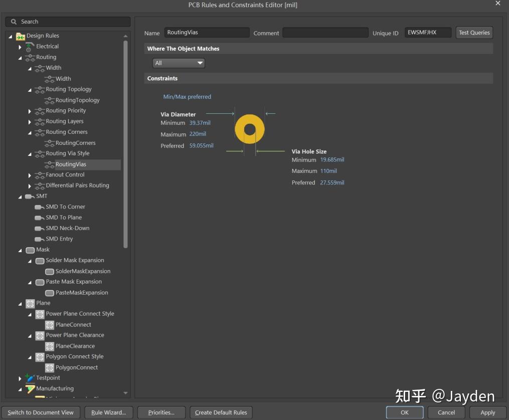Image resolution: width=509 pixels, height=420 pixels.
Task: Click the search magnifier icon
Action: click(x=14, y=22)
